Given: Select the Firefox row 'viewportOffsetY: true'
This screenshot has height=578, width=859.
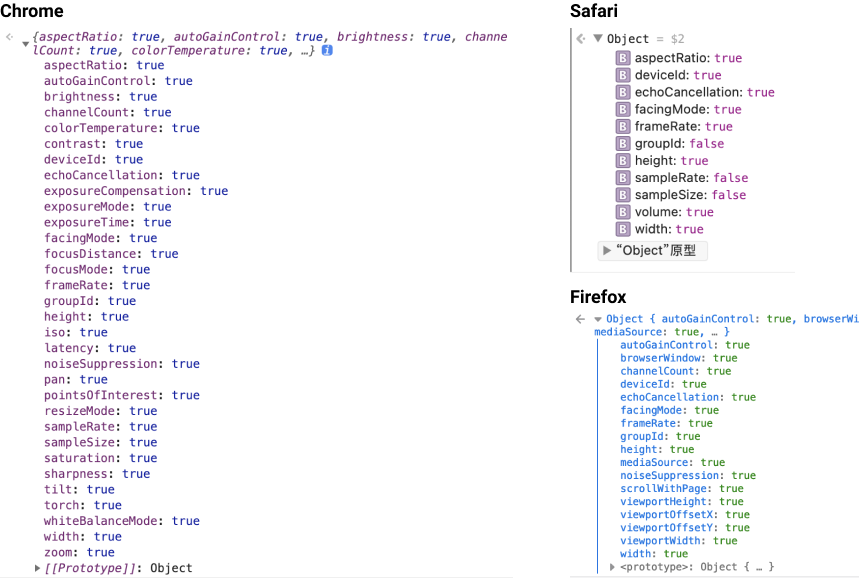Looking at the screenshot, I should point(685,528).
